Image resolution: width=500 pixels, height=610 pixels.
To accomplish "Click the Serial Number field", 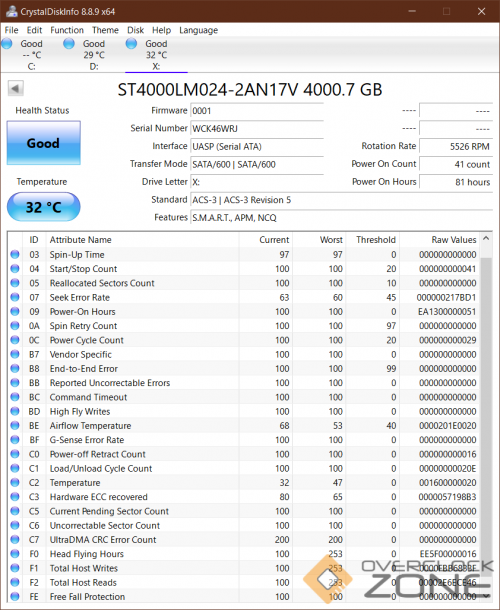I will [x=257, y=128].
